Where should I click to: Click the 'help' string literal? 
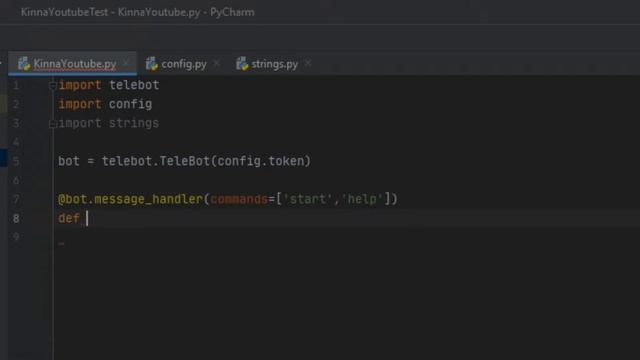coord(362,200)
